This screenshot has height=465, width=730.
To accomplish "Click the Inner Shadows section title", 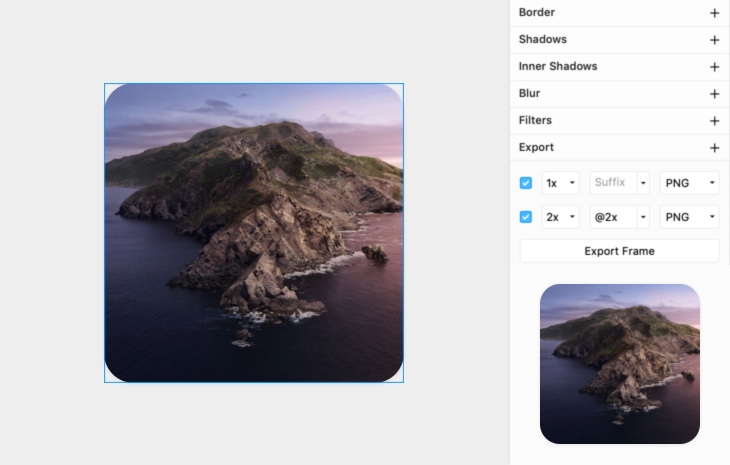I will pos(558,67).
